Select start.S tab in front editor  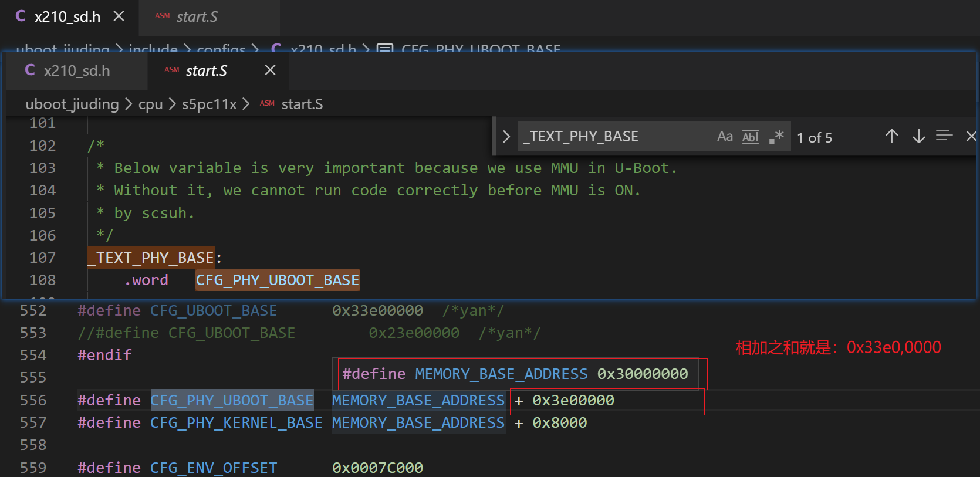(x=207, y=70)
